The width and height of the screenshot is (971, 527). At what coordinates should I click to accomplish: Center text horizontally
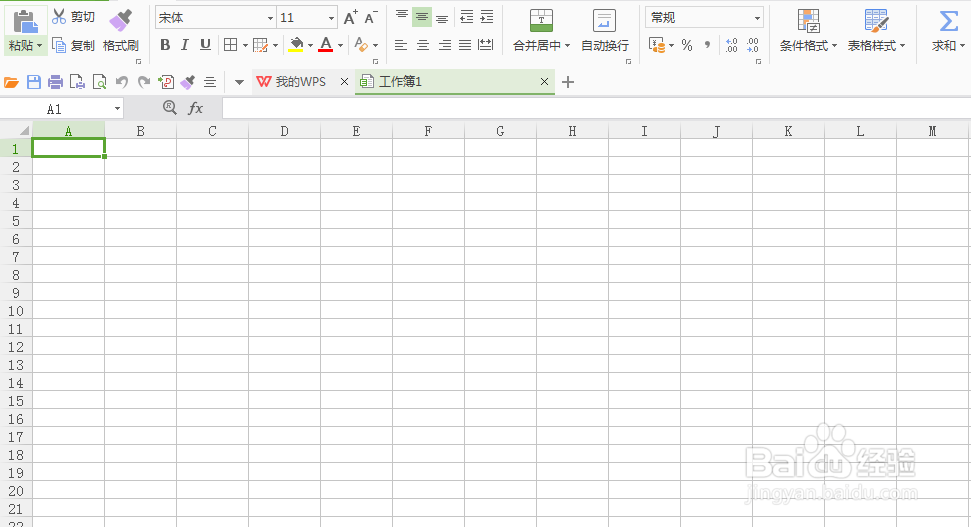(423, 45)
